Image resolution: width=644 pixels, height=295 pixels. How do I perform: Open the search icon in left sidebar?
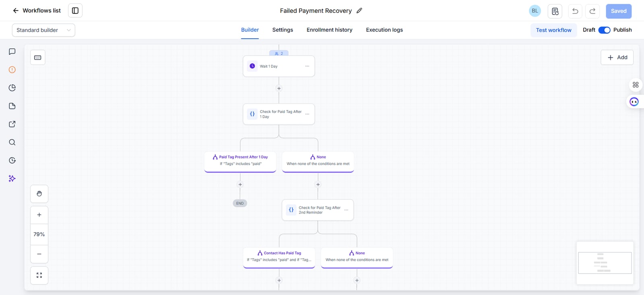point(12,142)
